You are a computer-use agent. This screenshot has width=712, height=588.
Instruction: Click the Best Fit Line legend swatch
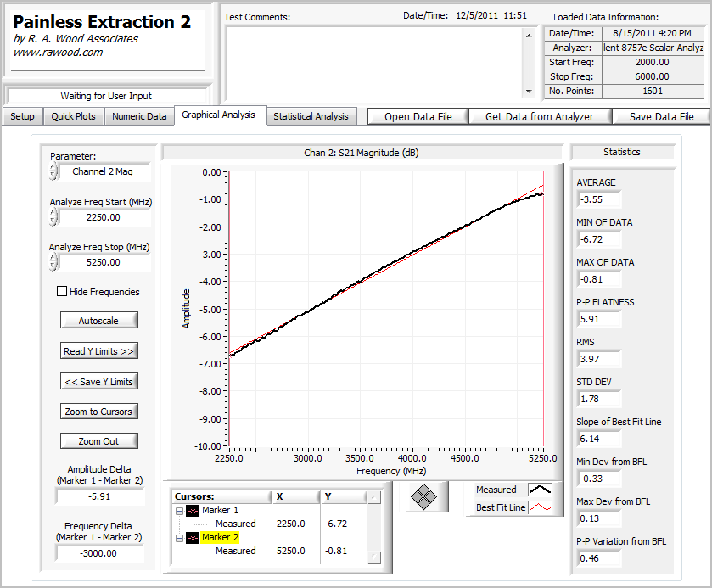pos(540,507)
